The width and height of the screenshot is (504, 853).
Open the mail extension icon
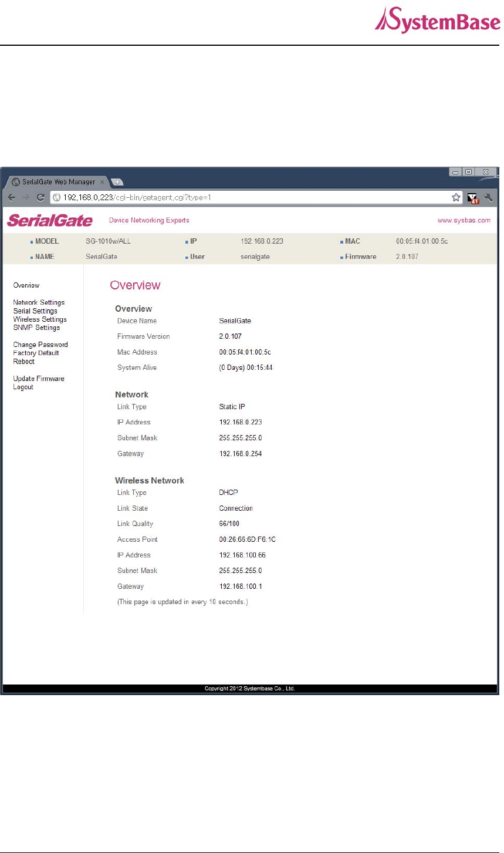[473, 198]
